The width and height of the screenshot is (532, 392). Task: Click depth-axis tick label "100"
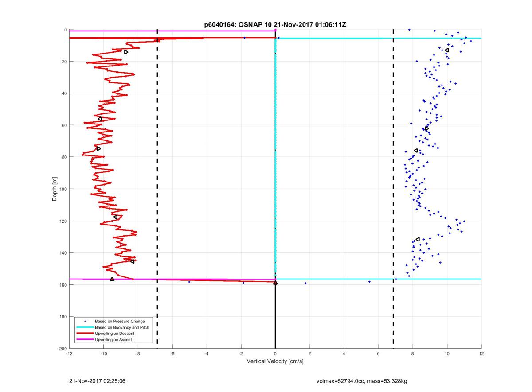(x=63, y=189)
